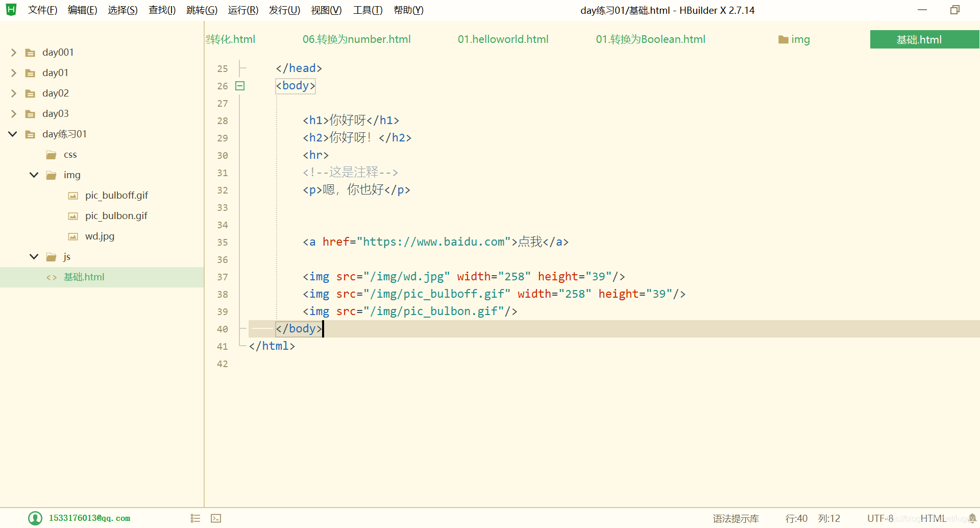This screenshot has height=528, width=980.
Task: Expand the day001 project
Action: (x=13, y=53)
